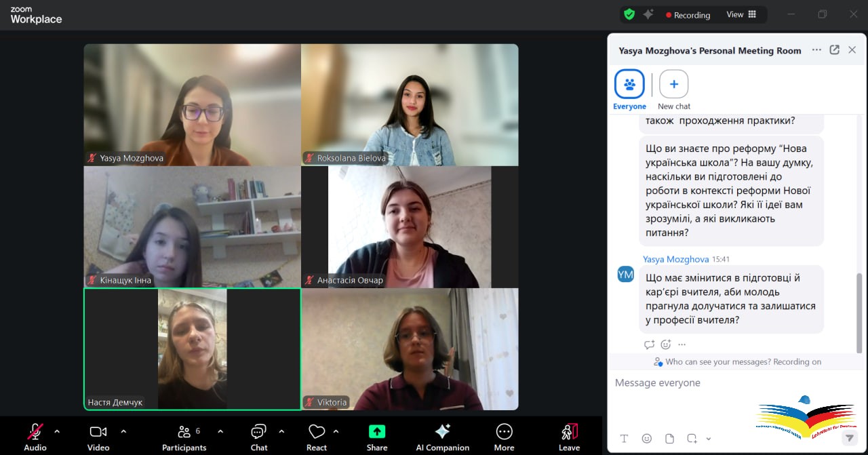Open the View layout menu
This screenshot has width=868, height=455.
[x=741, y=14]
